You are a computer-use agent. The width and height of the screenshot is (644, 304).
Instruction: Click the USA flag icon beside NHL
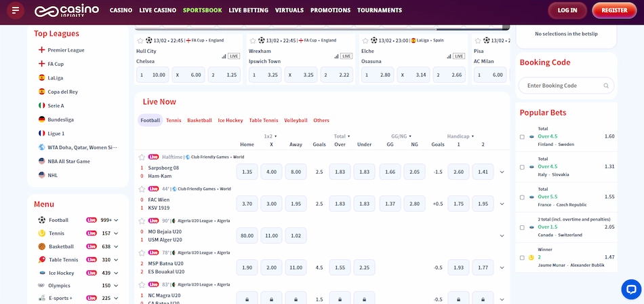pyautogui.click(x=41, y=175)
